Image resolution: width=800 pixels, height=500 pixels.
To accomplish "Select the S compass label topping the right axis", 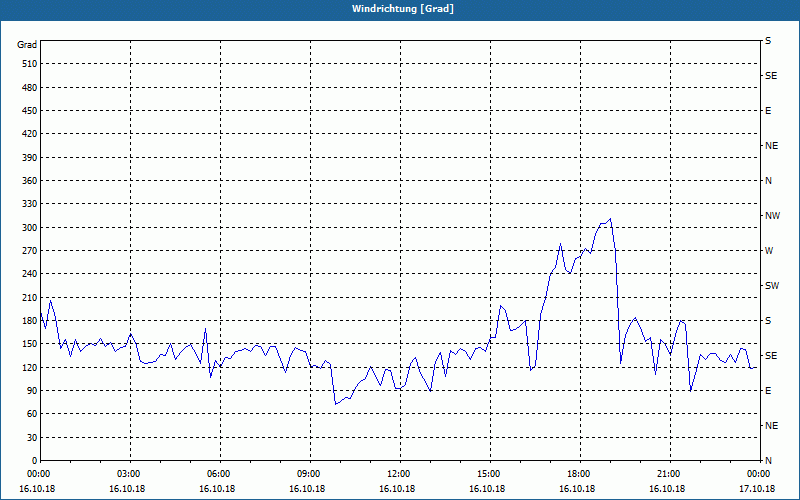I will [x=768, y=41].
